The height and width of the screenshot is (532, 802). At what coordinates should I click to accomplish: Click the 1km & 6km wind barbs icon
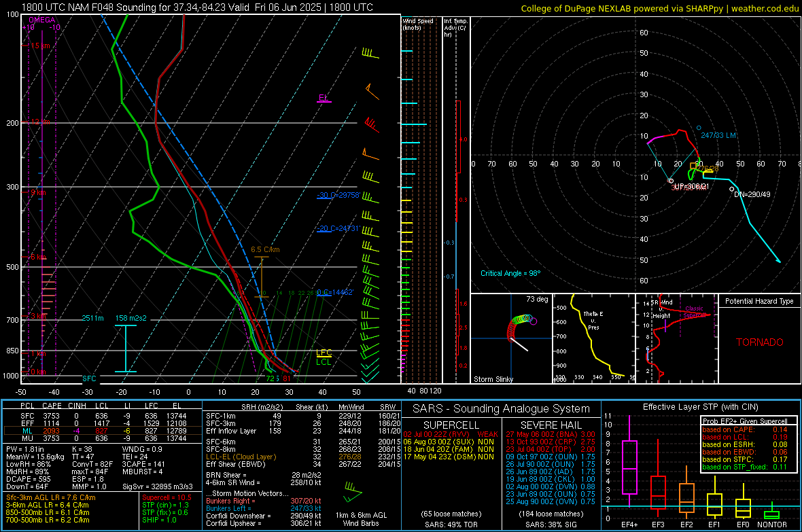pos(353,492)
